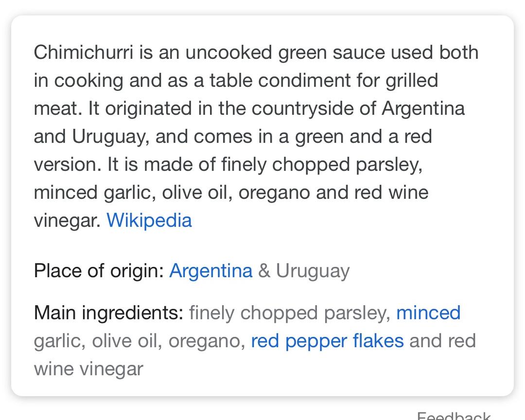
Task: Open the 'red pepper flakes' link
Action: coord(327,341)
